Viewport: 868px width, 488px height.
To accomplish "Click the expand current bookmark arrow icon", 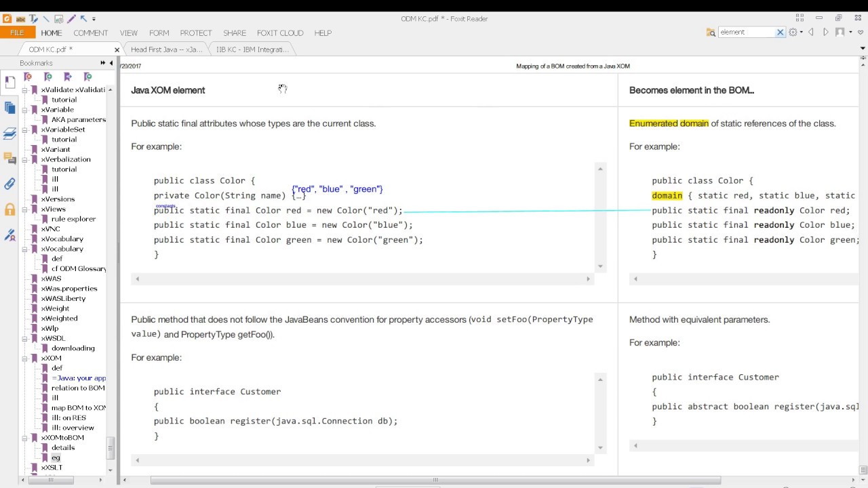I will 67,77.
